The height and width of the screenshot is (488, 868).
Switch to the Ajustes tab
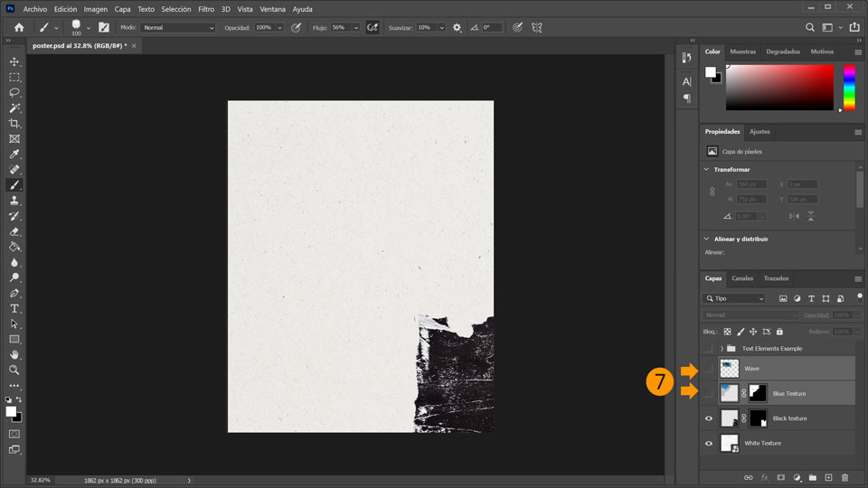pyautogui.click(x=759, y=132)
